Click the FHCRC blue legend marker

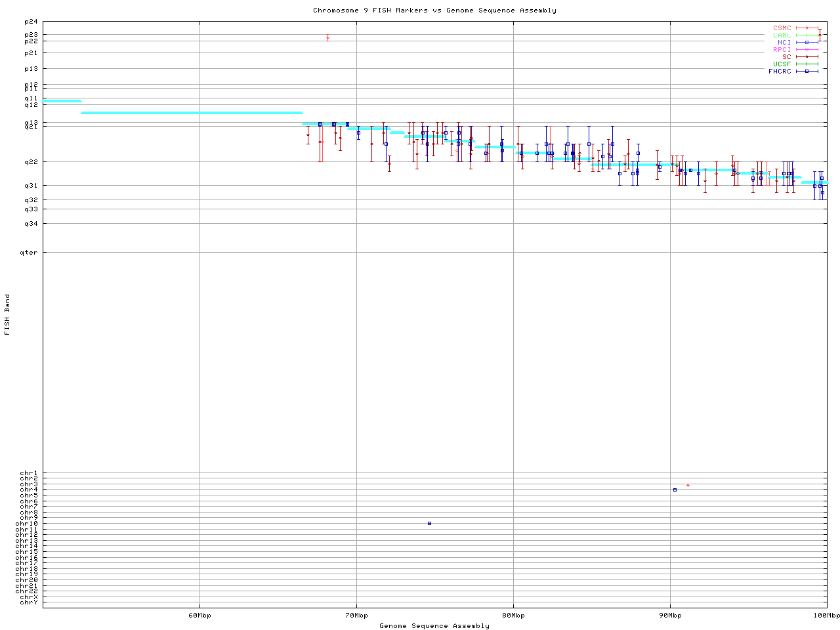[x=807, y=71]
